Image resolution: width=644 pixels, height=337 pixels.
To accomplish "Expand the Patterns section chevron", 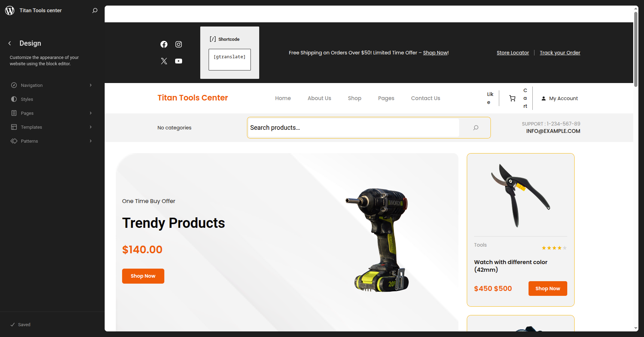I will tap(91, 141).
